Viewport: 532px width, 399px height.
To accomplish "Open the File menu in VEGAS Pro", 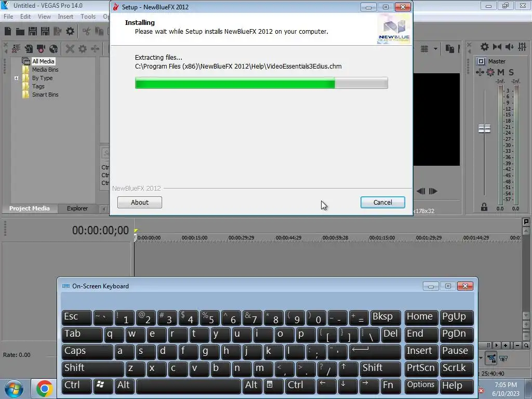I will tap(8, 16).
